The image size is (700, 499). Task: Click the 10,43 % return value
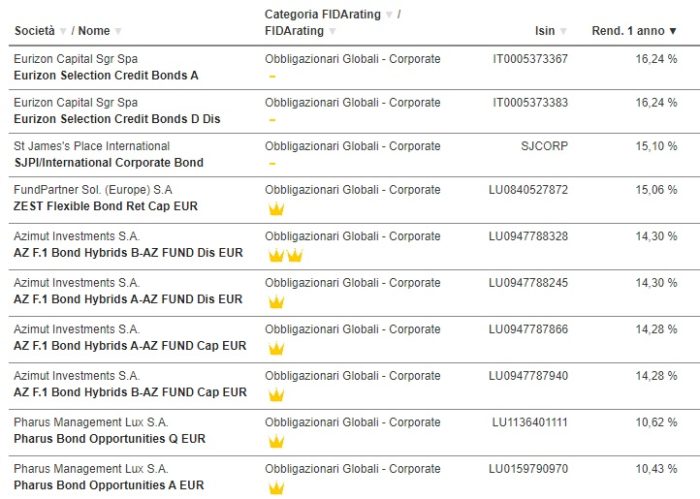pyautogui.click(x=656, y=469)
